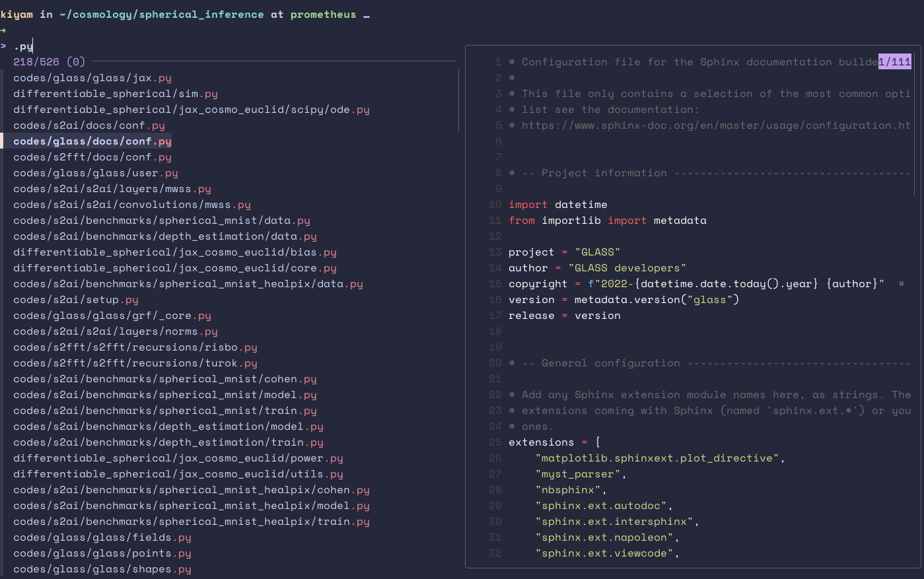Select codes/s2ai/setup.py result
This screenshot has height=579, width=924.
tap(76, 300)
